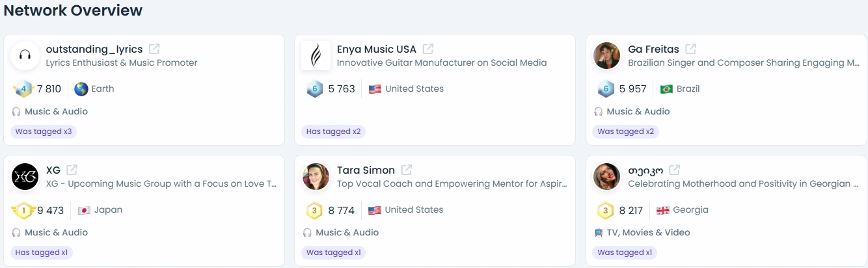Open external link icon beside outstanding_lyrics

(x=154, y=49)
